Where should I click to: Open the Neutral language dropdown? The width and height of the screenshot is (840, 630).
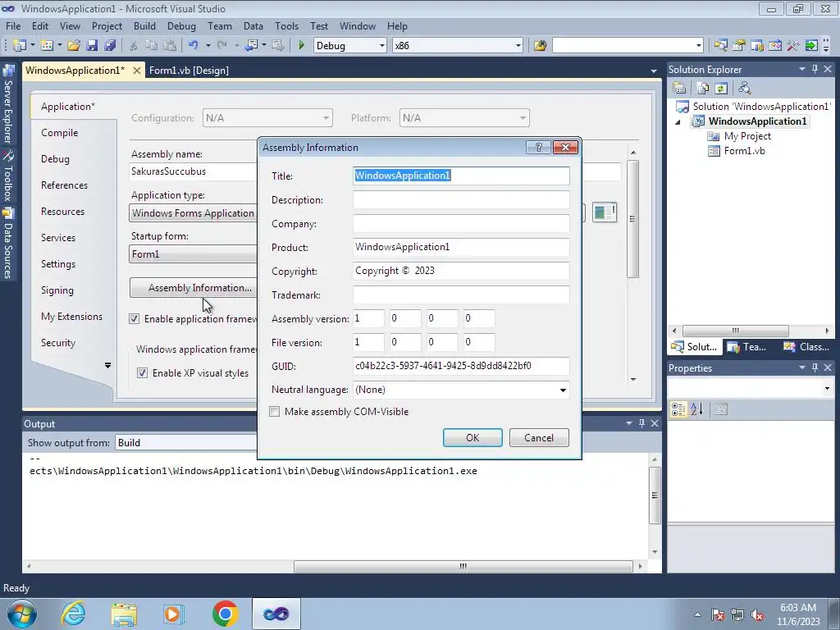click(x=563, y=390)
